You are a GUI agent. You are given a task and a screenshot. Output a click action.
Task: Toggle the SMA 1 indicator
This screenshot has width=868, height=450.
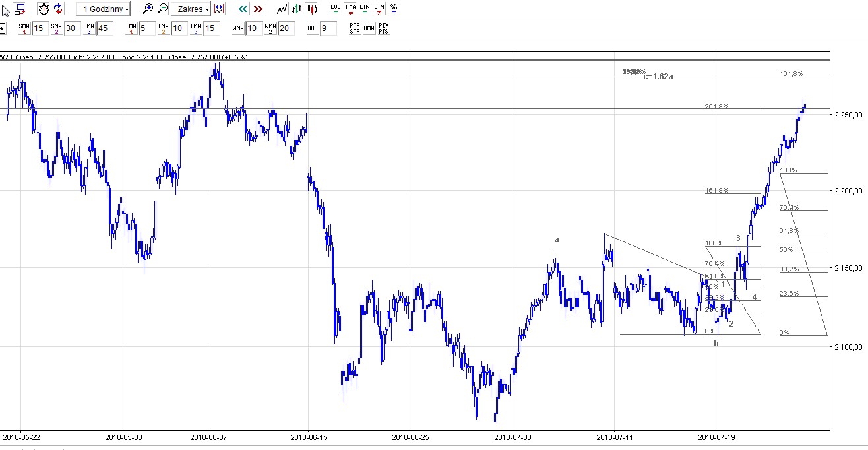pyautogui.click(x=24, y=28)
